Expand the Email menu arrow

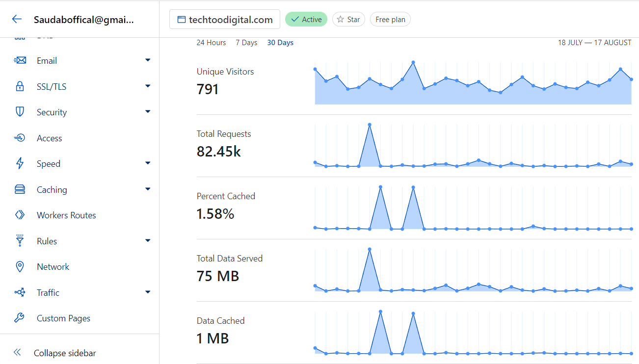tap(148, 60)
